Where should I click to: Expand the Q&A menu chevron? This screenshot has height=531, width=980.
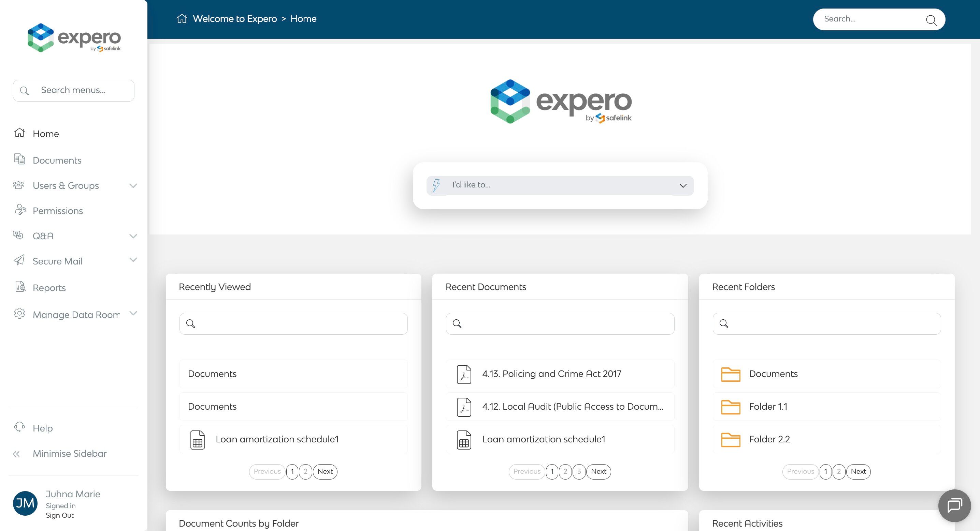click(133, 236)
